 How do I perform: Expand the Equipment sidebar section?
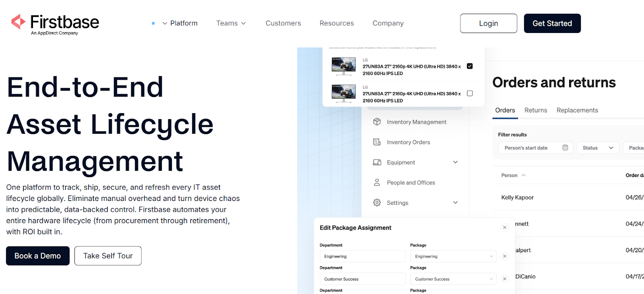coord(455,162)
